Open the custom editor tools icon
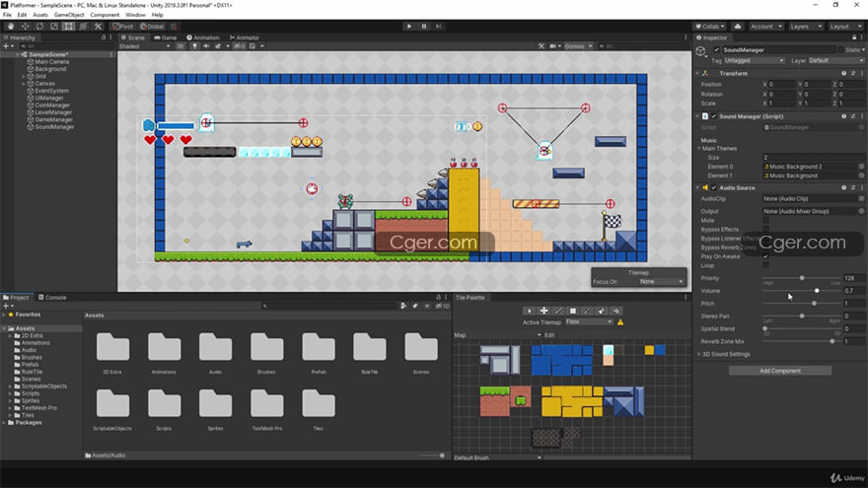This screenshot has width=868, height=488. point(98,26)
